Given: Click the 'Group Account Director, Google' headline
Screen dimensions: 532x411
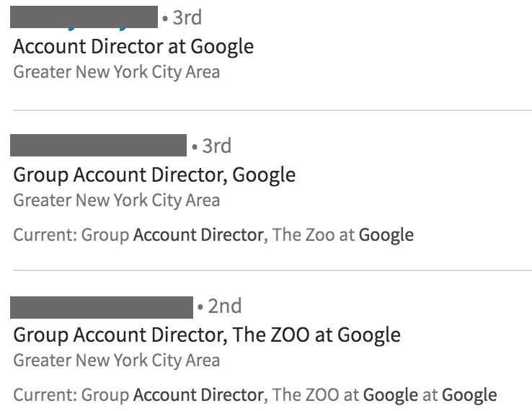Looking at the screenshot, I should coord(154,174).
